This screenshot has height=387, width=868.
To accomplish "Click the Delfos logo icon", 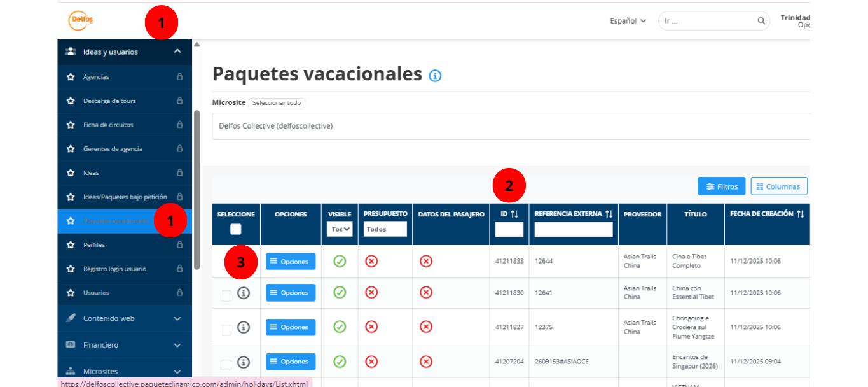I will coord(81,20).
